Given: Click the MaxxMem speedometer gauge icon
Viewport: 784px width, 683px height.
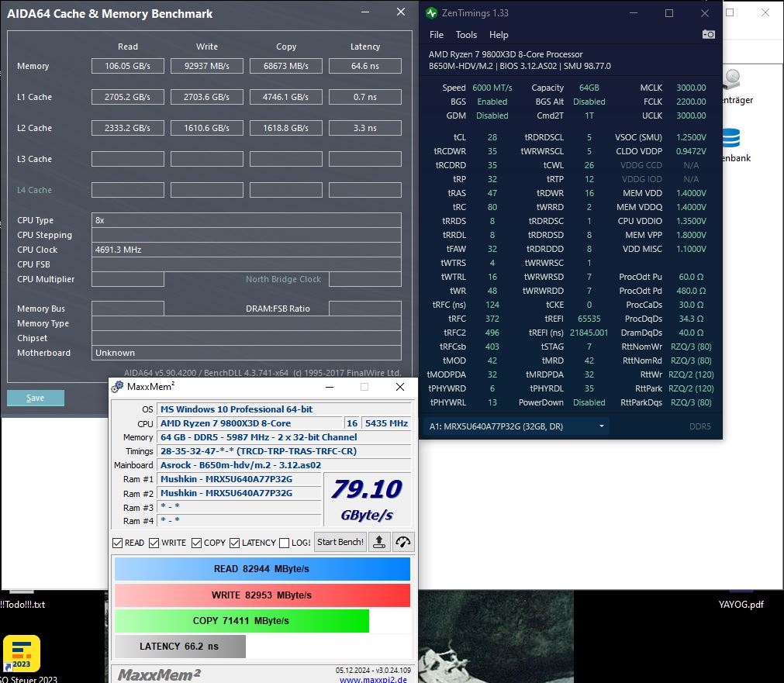Looking at the screenshot, I should click(403, 542).
